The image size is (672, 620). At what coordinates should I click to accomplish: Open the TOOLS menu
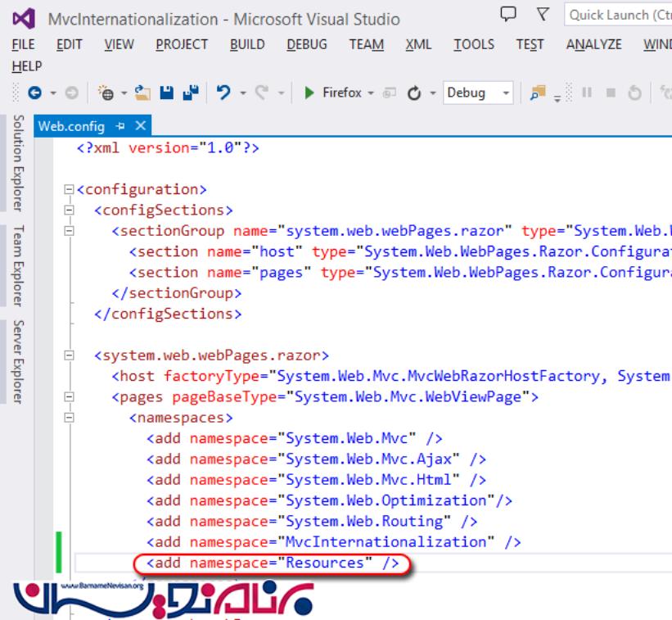click(474, 45)
